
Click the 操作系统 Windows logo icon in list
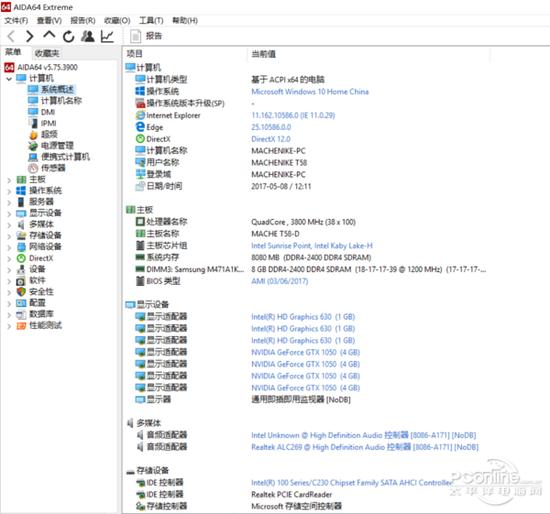tap(140, 91)
